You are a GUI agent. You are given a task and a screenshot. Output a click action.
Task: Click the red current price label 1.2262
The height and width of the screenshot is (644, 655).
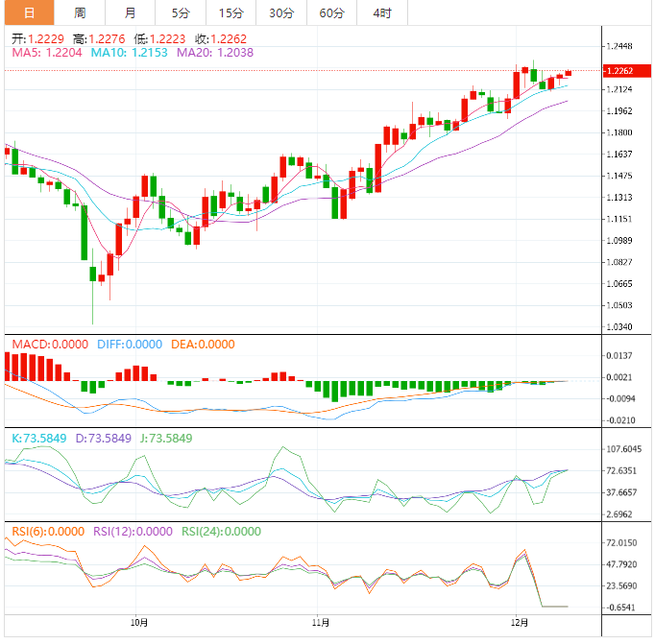pyautogui.click(x=626, y=70)
